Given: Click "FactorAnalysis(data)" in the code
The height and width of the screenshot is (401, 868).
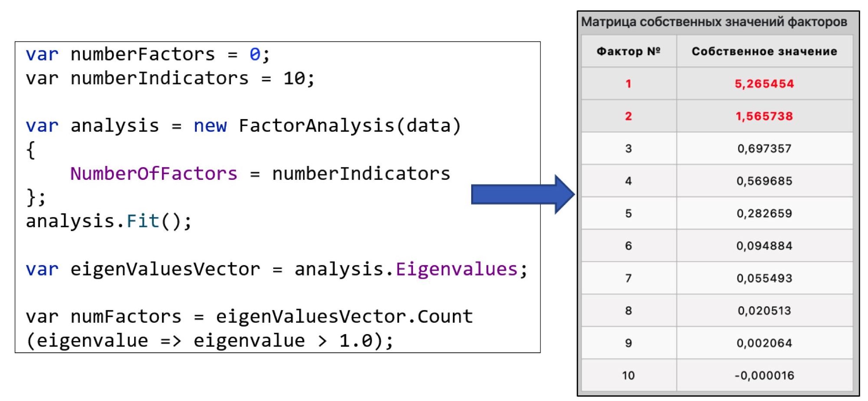Looking at the screenshot, I should 350,126.
